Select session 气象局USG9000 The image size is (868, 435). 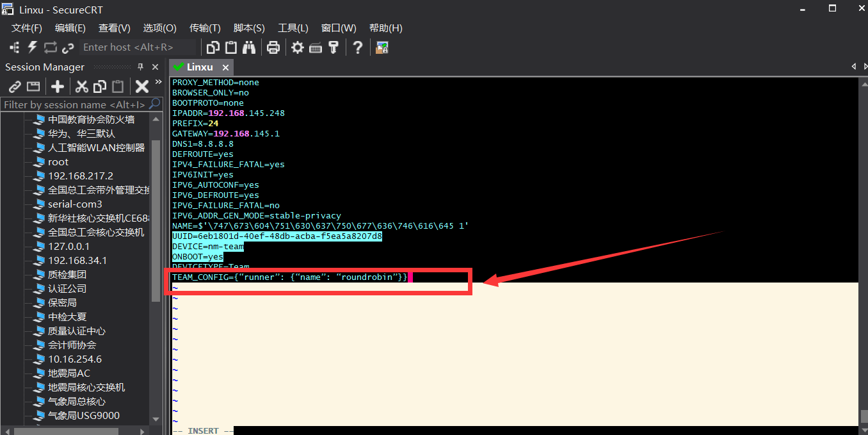84,415
